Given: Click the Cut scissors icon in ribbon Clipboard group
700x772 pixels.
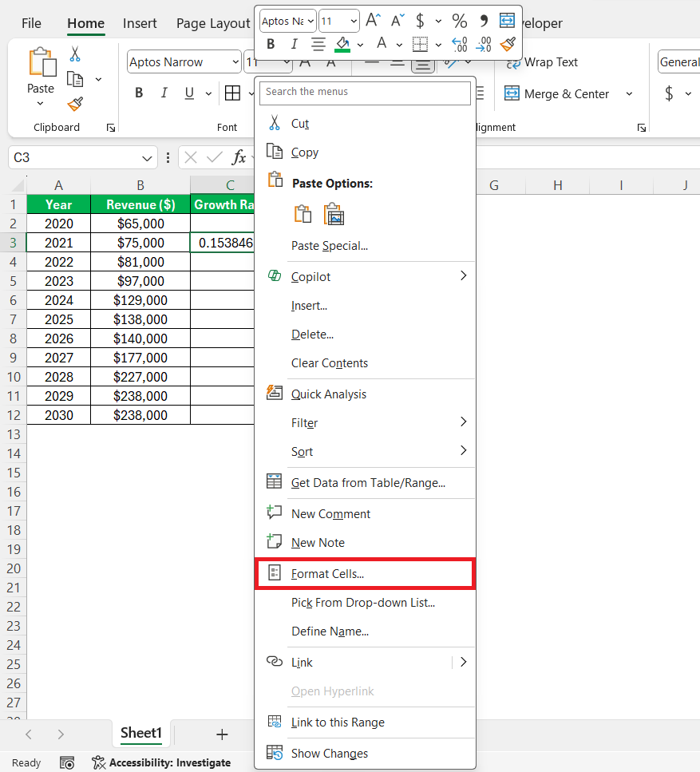Looking at the screenshot, I should (x=75, y=53).
